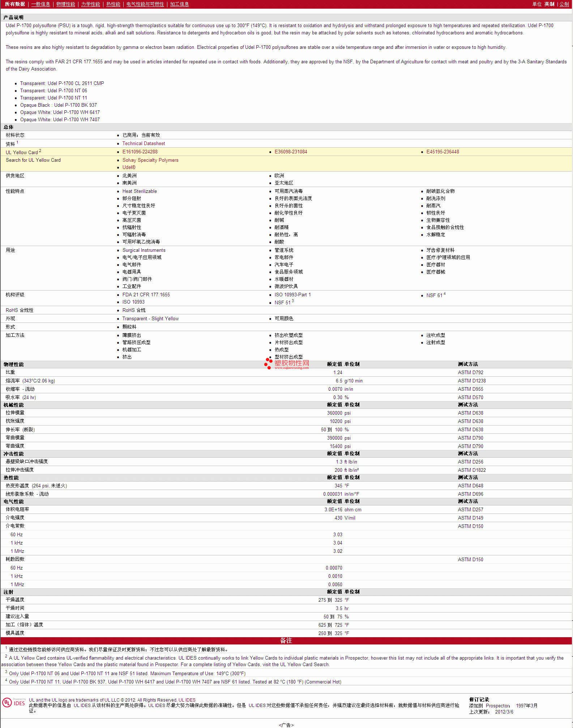Click the 熔流率 row label
Viewport: 573px width, 728px height.
tap(30, 381)
